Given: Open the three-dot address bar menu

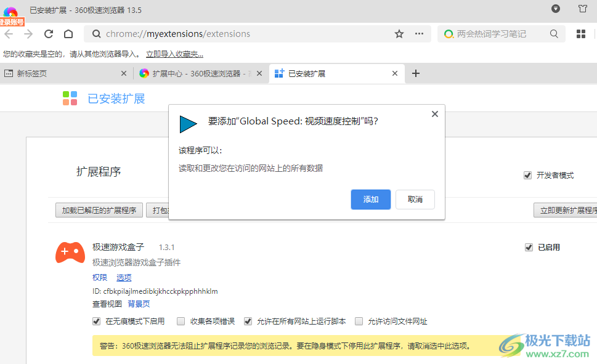Looking at the screenshot, I should coord(419,34).
